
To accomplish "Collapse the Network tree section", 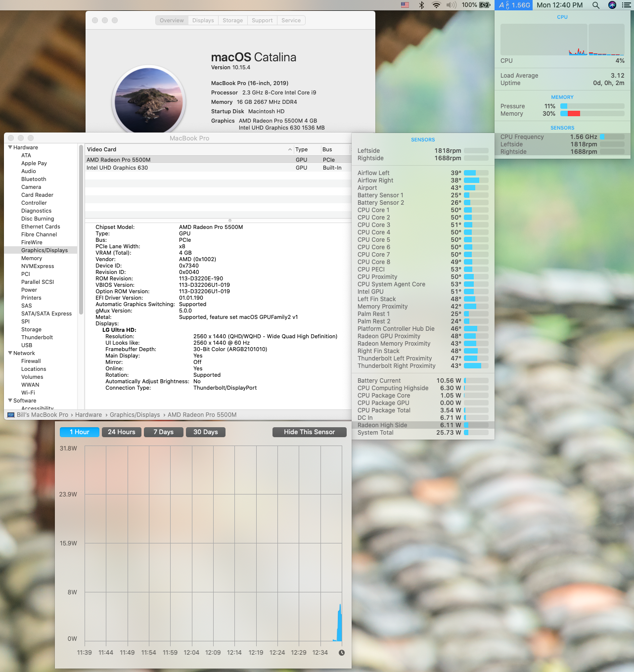I will click(x=10, y=353).
